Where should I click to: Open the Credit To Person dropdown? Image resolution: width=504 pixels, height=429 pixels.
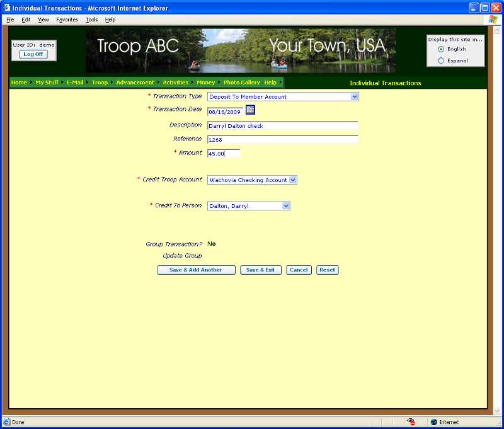tap(249, 205)
